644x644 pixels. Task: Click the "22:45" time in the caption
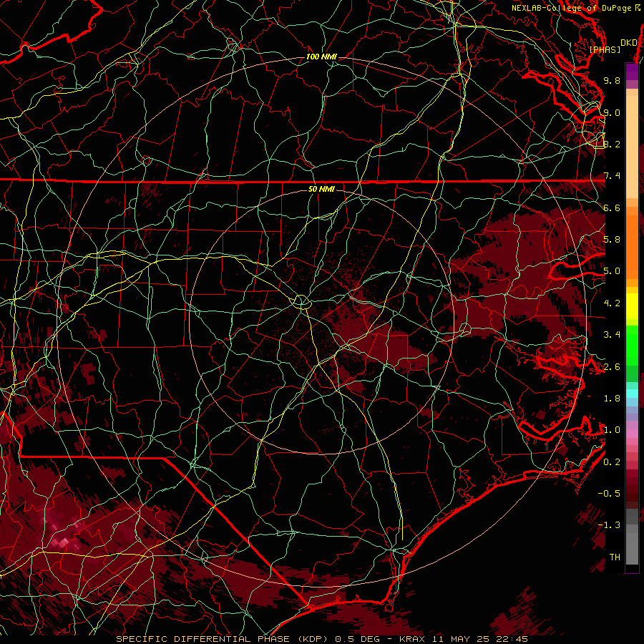(511, 639)
